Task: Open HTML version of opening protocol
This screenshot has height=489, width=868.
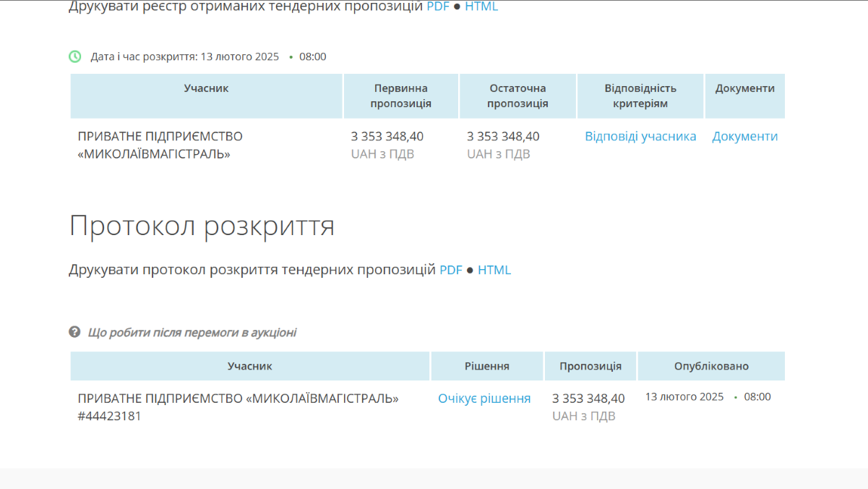Action: [494, 270]
